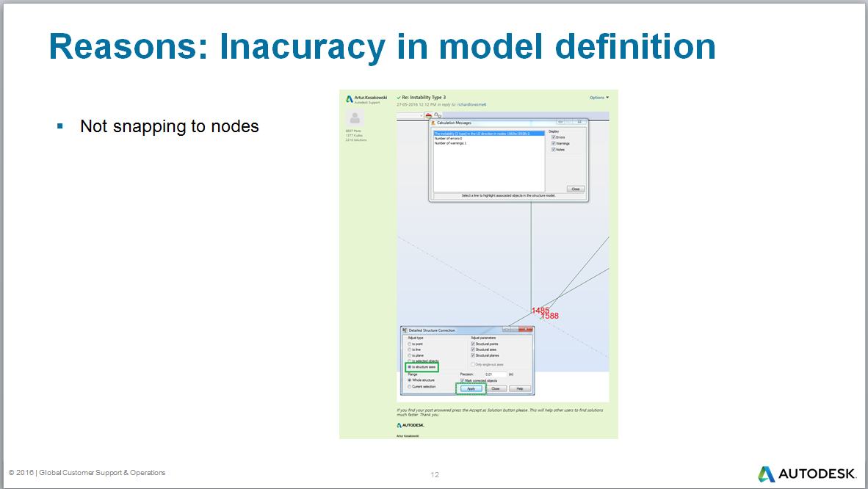
Task: Toggle the Warnings display checkbox
Action: pyautogui.click(x=553, y=143)
